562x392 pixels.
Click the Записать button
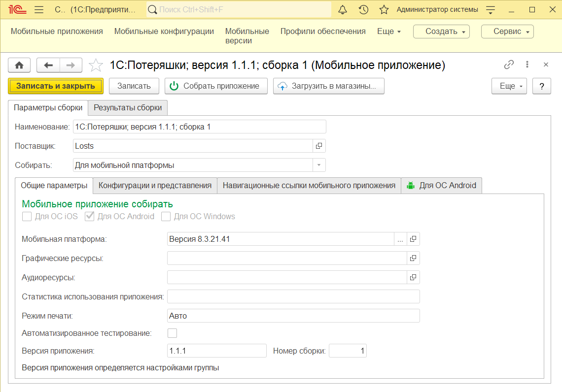pyautogui.click(x=134, y=86)
